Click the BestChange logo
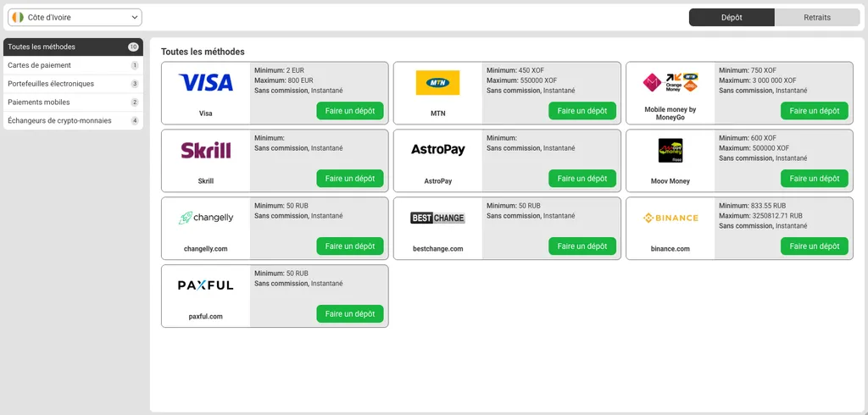Screen dimensions: 868x415 [437, 218]
